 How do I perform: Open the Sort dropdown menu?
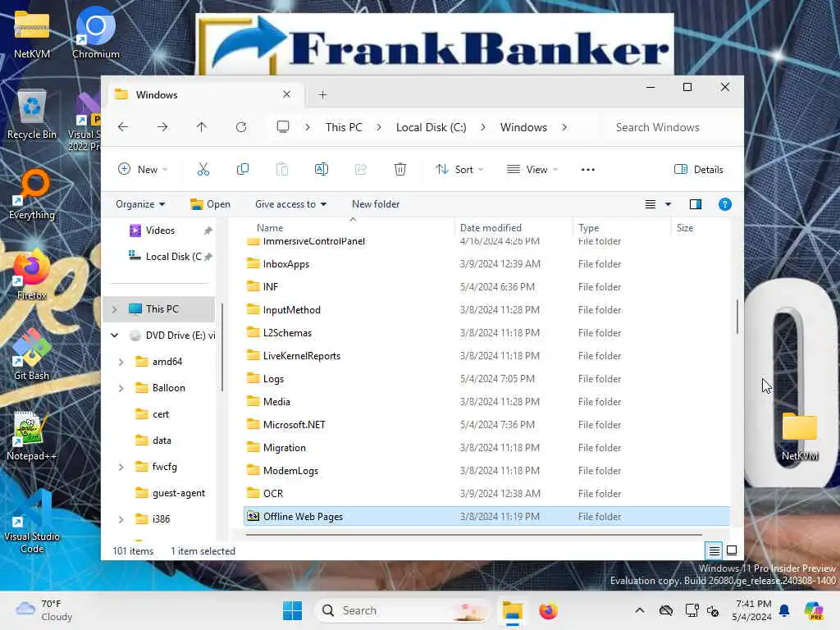click(x=459, y=169)
